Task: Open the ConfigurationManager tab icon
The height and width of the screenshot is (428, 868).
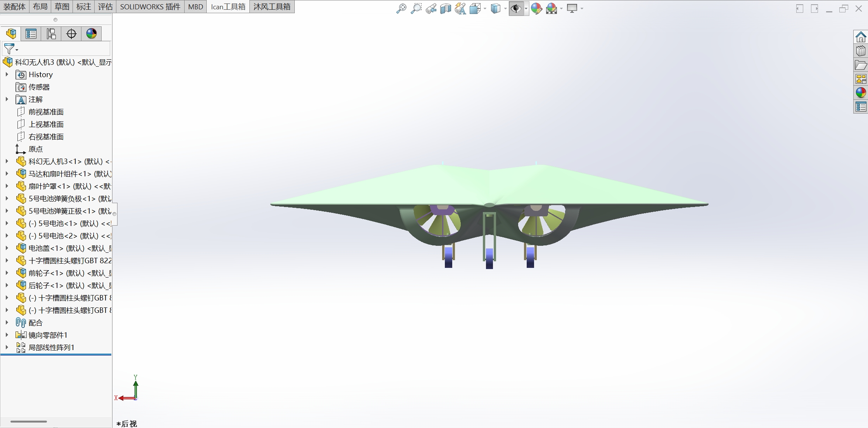Action: 51,34
